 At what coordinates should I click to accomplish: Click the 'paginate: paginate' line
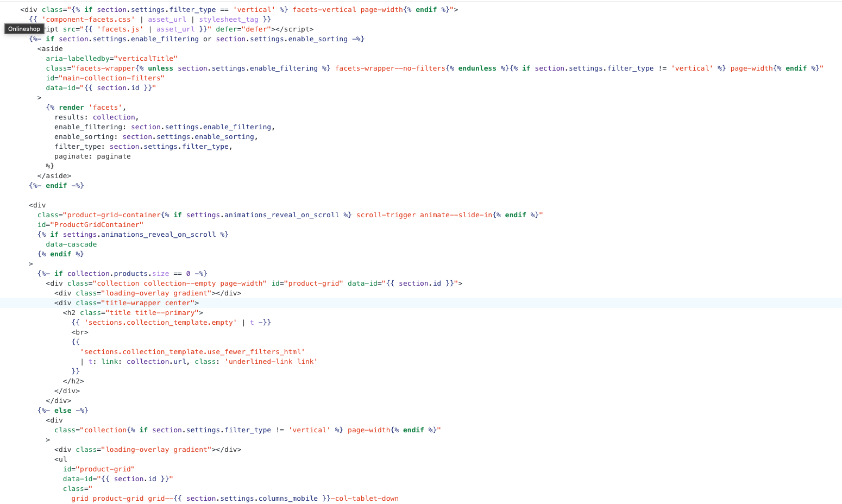click(92, 156)
